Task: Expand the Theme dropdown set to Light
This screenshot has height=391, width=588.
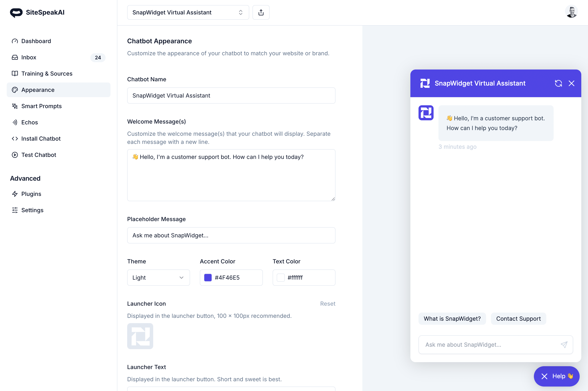Action: pos(158,278)
